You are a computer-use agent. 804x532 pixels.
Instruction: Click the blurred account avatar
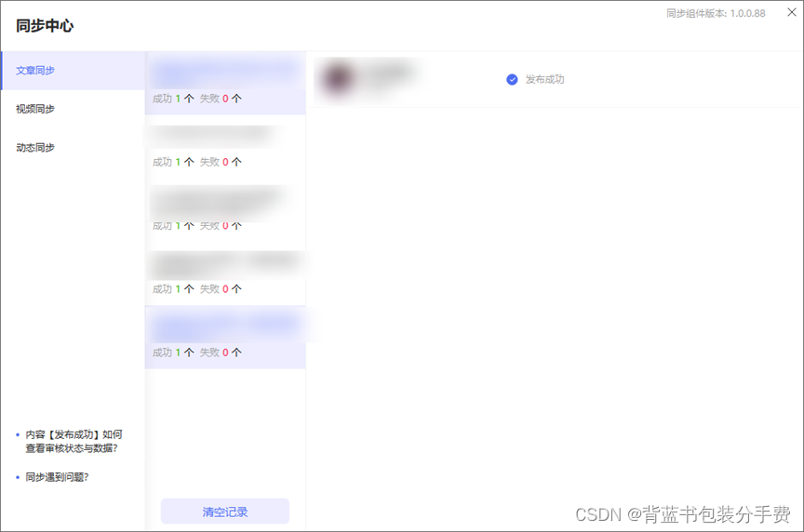pyautogui.click(x=338, y=78)
